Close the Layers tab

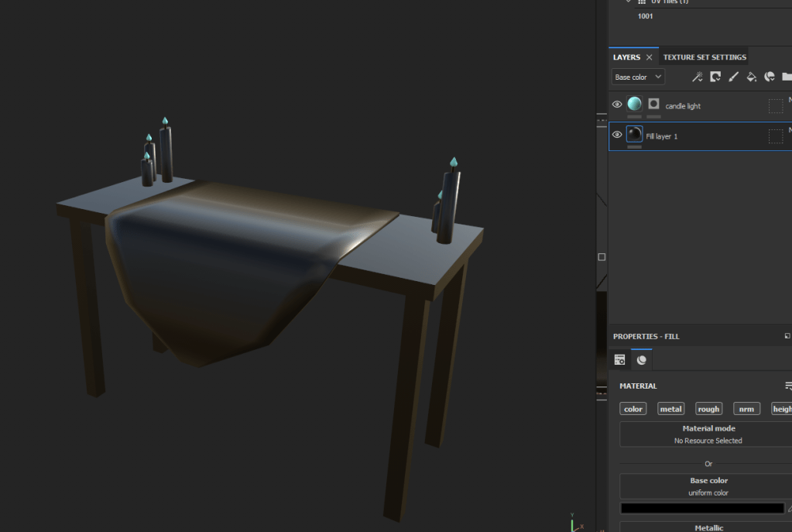(649, 57)
